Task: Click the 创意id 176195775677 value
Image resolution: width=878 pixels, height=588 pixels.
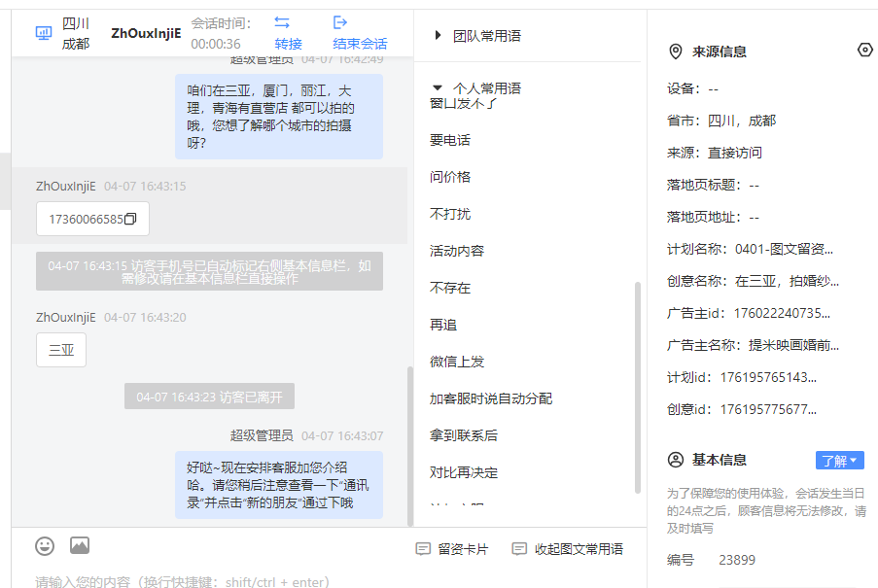Action: [x=768, y=409]
